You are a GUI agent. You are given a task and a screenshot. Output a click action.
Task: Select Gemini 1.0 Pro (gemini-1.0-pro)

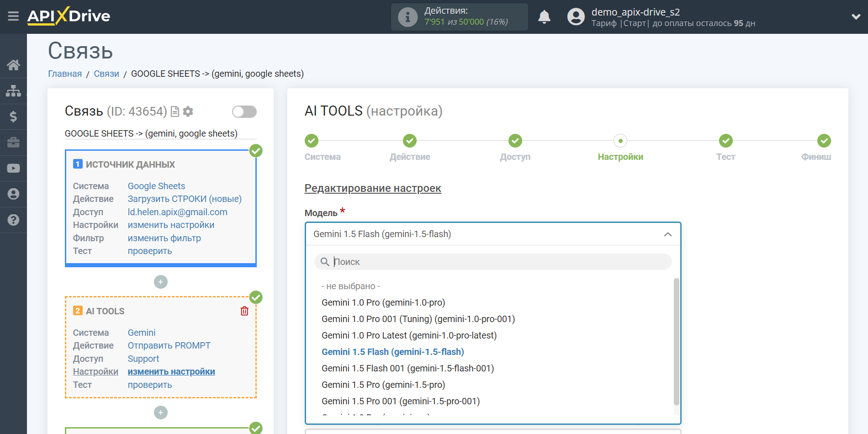383,302
